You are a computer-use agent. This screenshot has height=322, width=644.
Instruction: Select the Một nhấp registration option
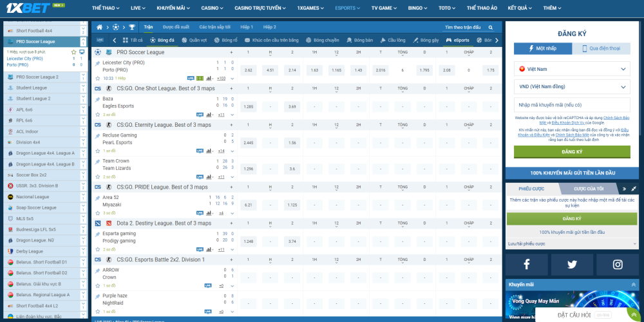[543, 48]
